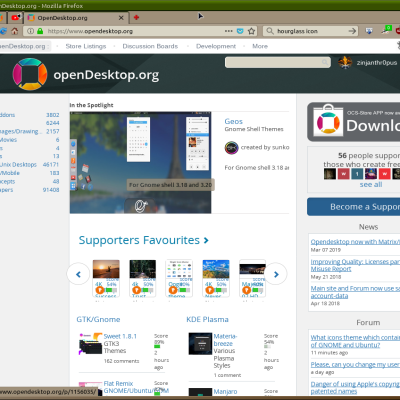Open Apple's copyright danger forum link
Screen dimensions: 400x400
[x=355, y=388]
